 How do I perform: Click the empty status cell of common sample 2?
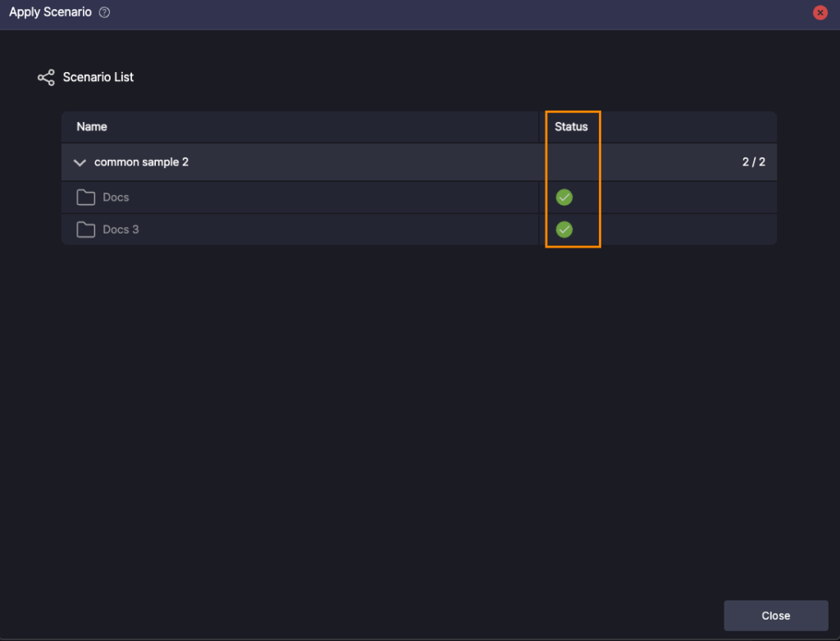click(x=573, y=162)
